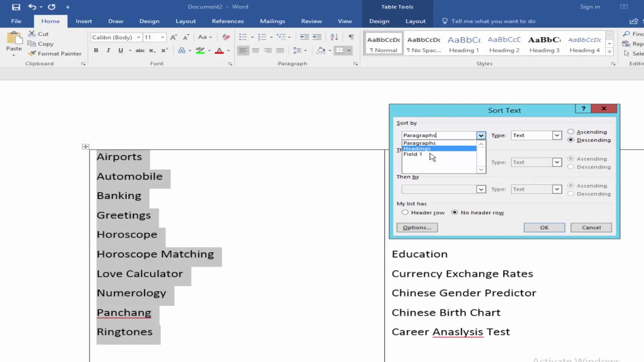The image size is (644, 362).
Task: Select Headings in the Sort by list
Action: click(439, 148)
